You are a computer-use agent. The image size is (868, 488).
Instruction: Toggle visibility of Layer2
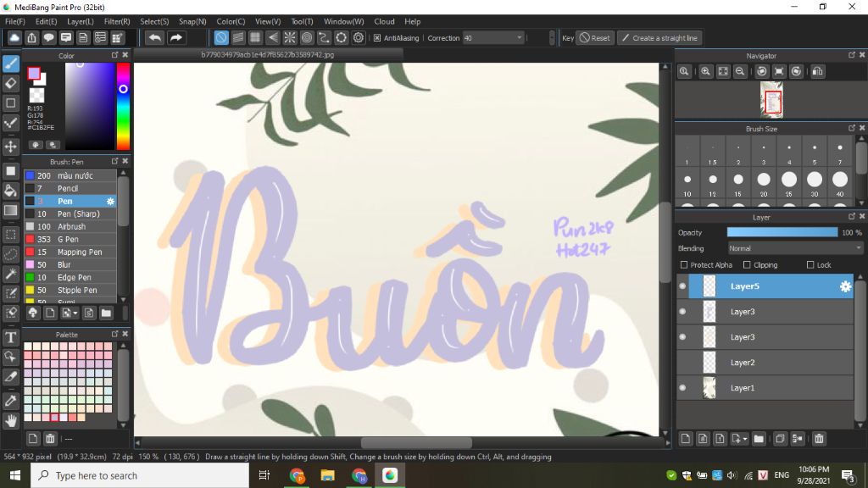click(x=682, y=363)
